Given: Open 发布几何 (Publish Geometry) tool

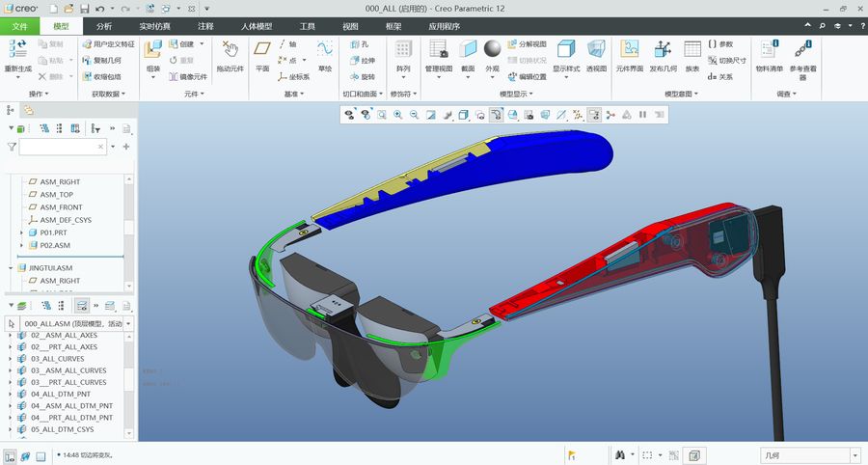Looking at the screenshot, I should (663, 55).
